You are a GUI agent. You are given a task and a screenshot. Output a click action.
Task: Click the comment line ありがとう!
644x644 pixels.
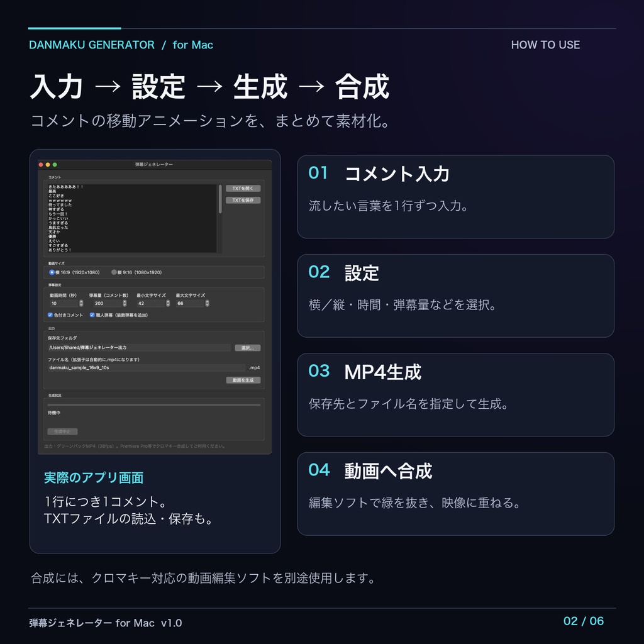60,250
